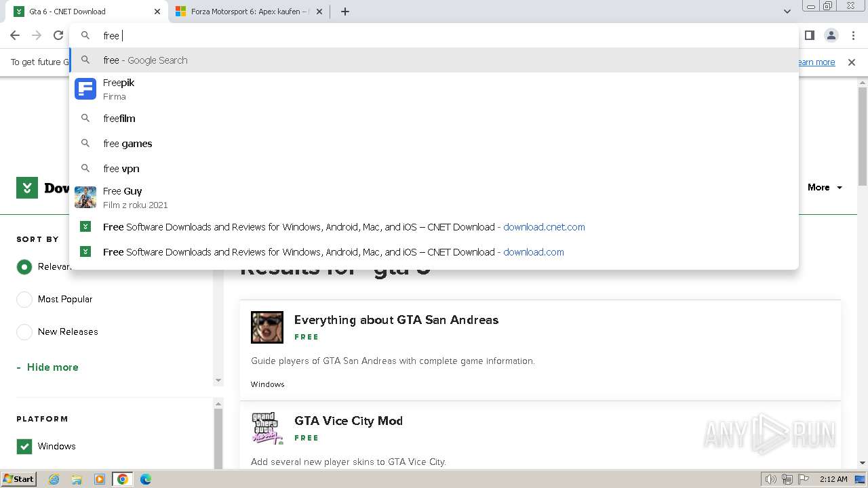Image resolution: width=868 pixels, height=488 pixels.
Task: Click the sidebar scroll-down arrow below 'Hide more'
Action: point(218,380)
